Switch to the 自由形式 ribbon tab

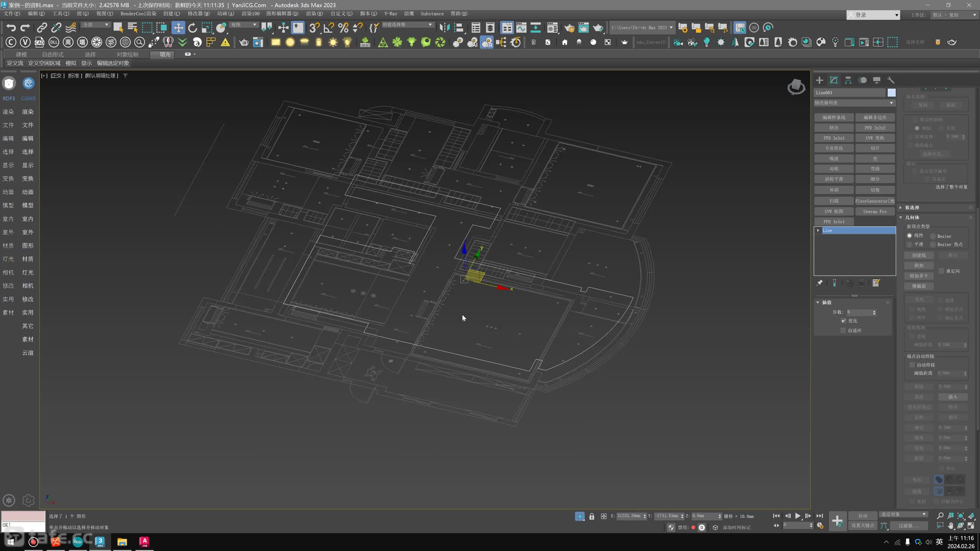tap(53, 54)
